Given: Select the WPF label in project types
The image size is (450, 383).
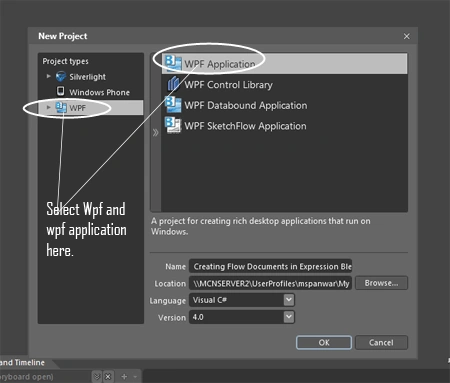Looking at the screenshot, I should pos(77,108).
